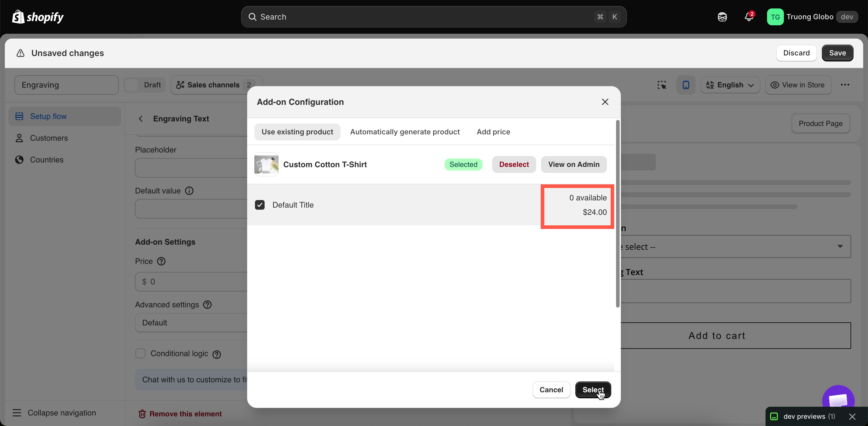The height and width of the screenshot is (426, 868).
Task: Uncheck the Default Title variant checkbox
Action: (x=260, y=205)
